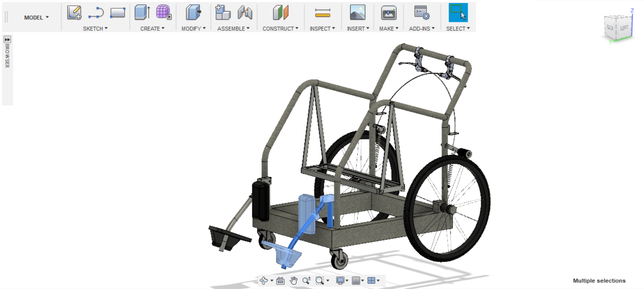Click the Scripts and Add-Ins icon
644x289 pixels.
pos(422,13)
